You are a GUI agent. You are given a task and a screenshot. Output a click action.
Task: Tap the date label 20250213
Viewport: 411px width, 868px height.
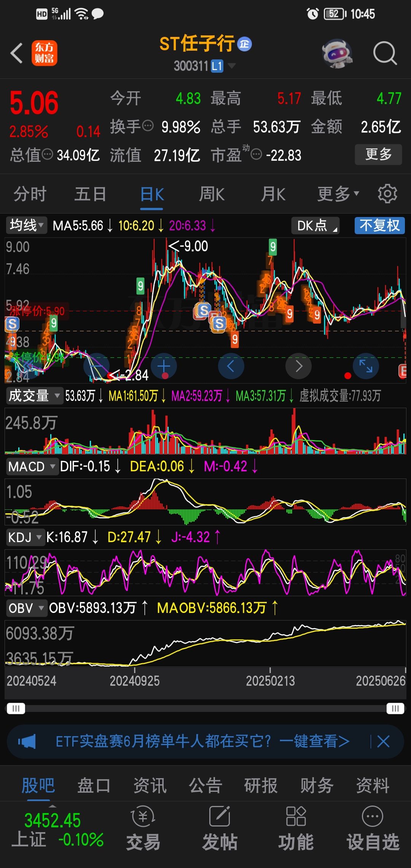point(270,681)
